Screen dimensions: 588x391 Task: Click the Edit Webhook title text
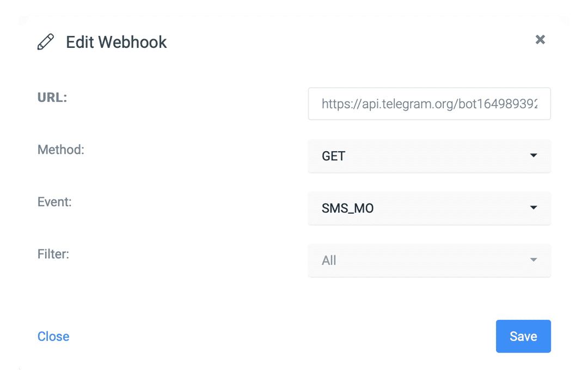tap(117, 42)
